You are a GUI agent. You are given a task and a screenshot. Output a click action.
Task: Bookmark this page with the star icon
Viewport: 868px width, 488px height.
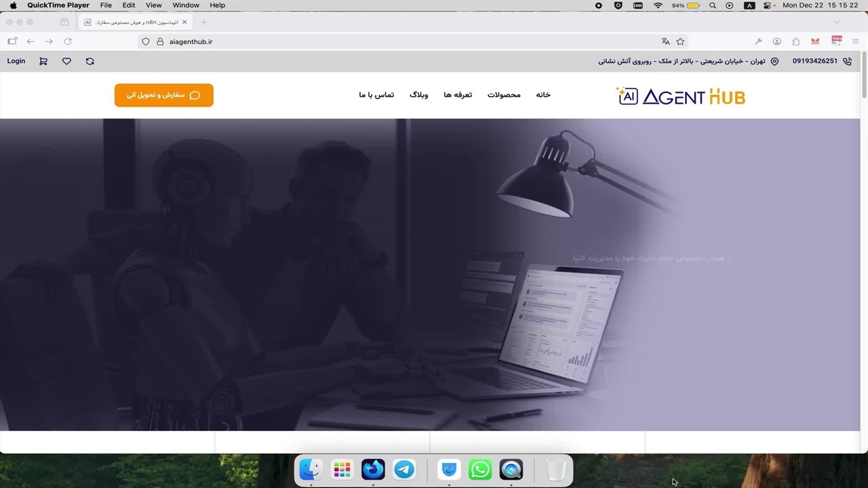[x=680, y=41]
